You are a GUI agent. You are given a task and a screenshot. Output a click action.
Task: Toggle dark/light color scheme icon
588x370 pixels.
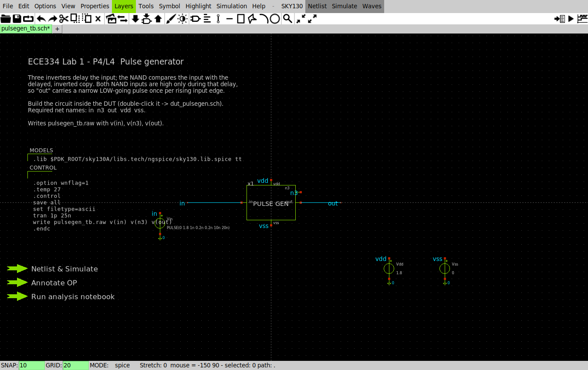[x=182, y=19]
